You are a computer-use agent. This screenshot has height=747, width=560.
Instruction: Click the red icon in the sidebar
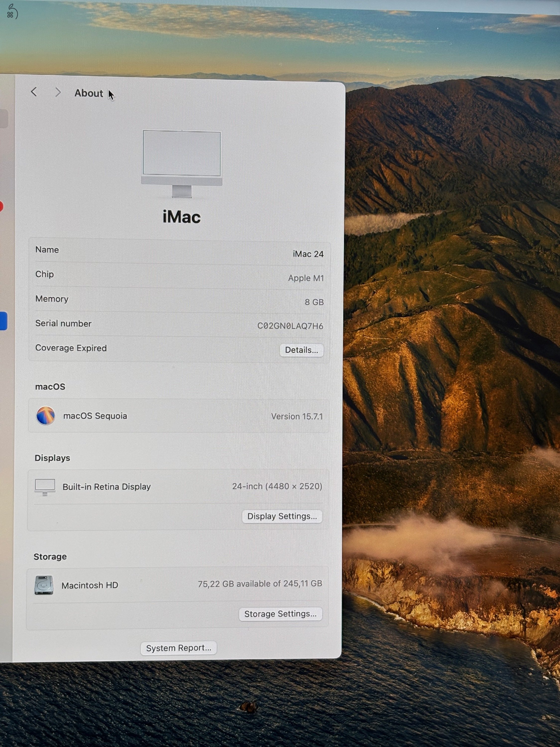tap(2, 207)
